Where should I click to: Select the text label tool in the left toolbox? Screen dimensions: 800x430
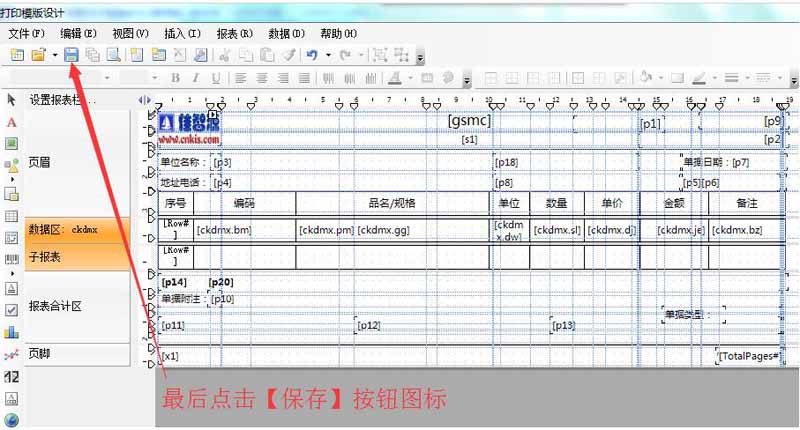coord(12,122)
